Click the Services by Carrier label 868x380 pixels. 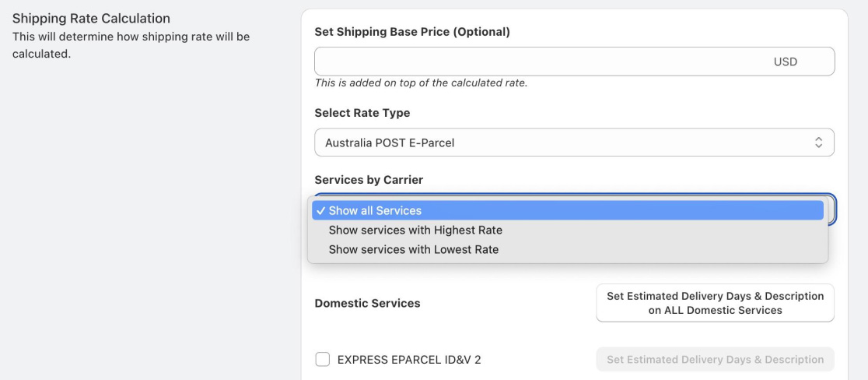pos(369,180)
